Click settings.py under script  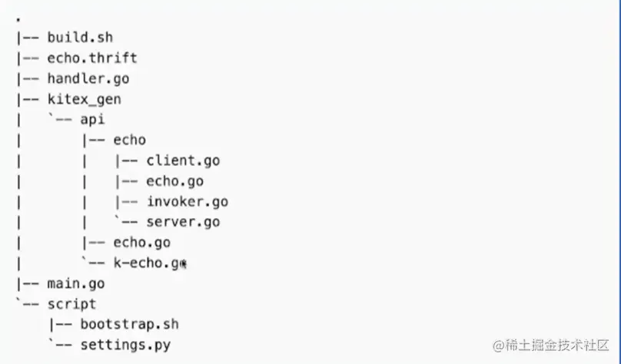point(125,345)
